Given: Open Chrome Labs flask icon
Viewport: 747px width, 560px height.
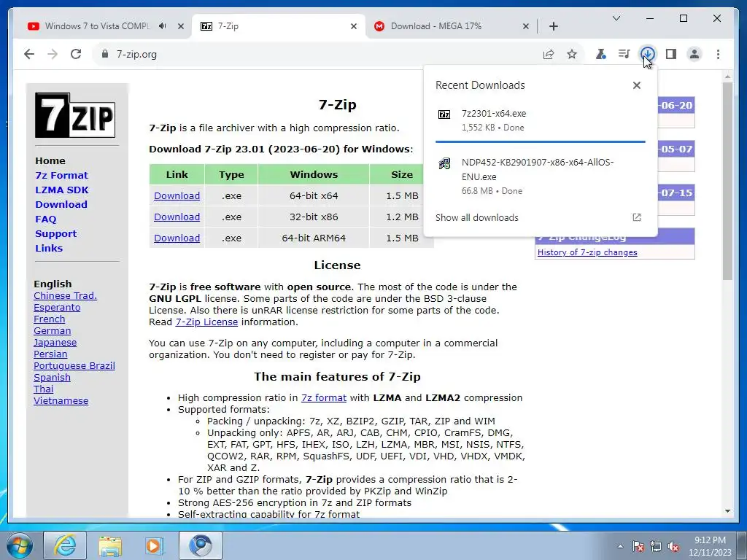Looking at the screenshot, I should tap(601, 54).
